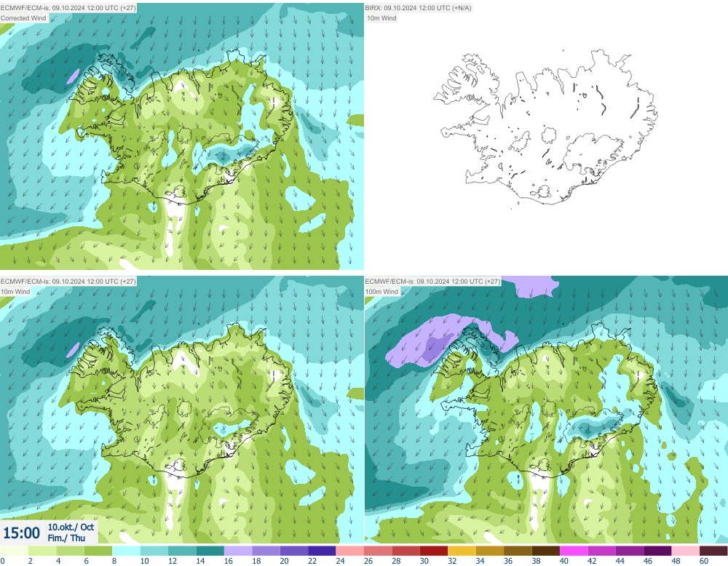
Task: Click the legend value 60
Action: 704,561
